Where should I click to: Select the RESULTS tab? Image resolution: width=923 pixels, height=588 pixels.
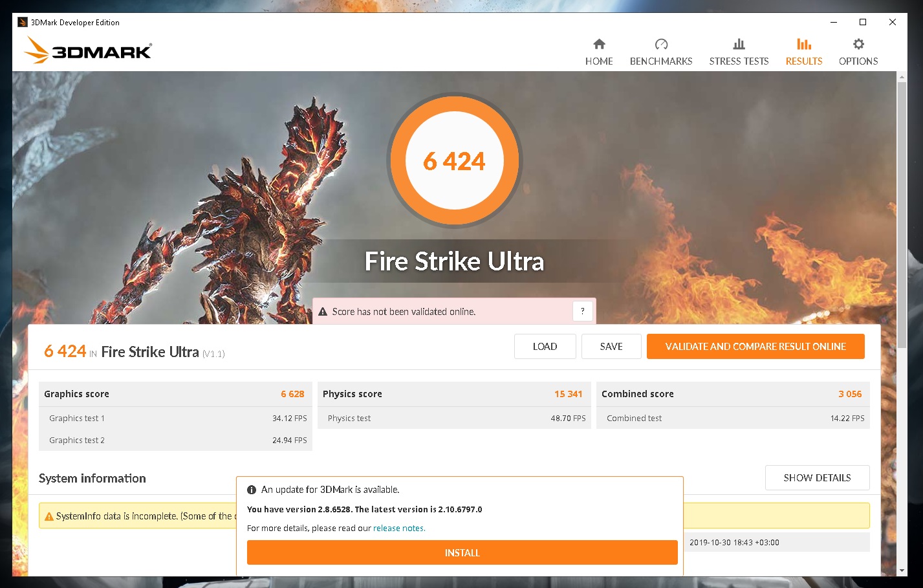pos(804,52)
